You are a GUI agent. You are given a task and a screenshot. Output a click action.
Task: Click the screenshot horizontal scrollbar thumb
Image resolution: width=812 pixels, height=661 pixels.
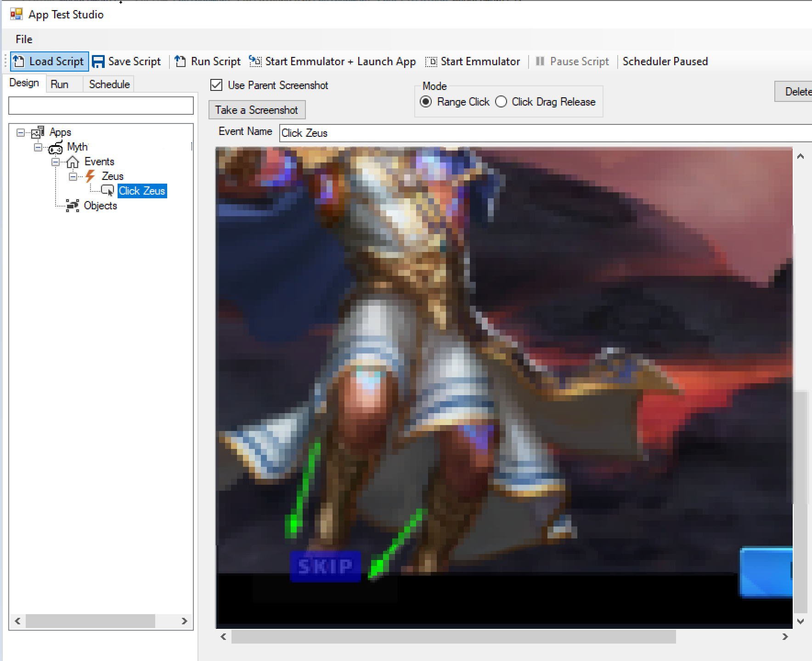[454, 637]
